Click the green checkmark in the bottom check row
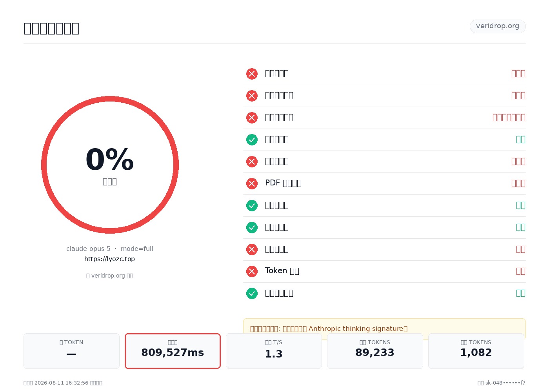Screen dimensions: 549x392 tap(252, 293)
